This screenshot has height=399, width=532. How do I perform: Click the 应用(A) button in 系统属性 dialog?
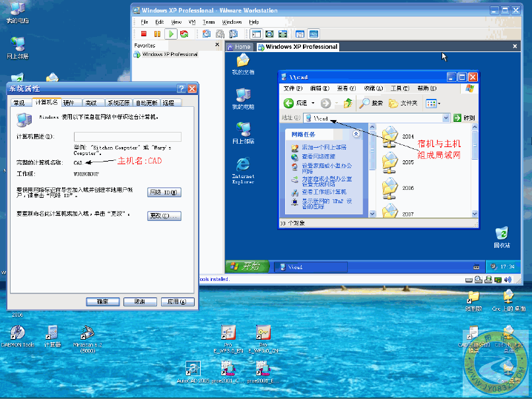click(x=178, y=301)
